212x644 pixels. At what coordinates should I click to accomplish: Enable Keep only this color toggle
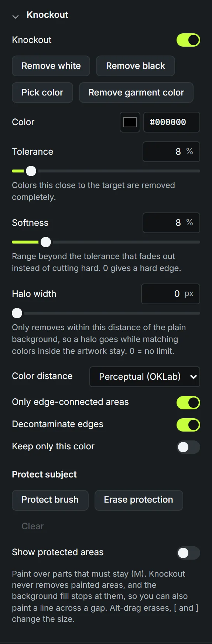coord(188,447)
